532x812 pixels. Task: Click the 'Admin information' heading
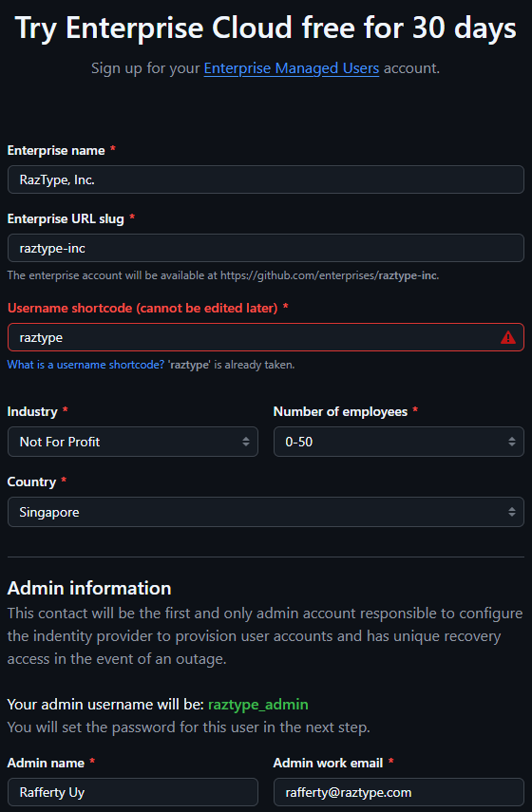tap(89, 588)
